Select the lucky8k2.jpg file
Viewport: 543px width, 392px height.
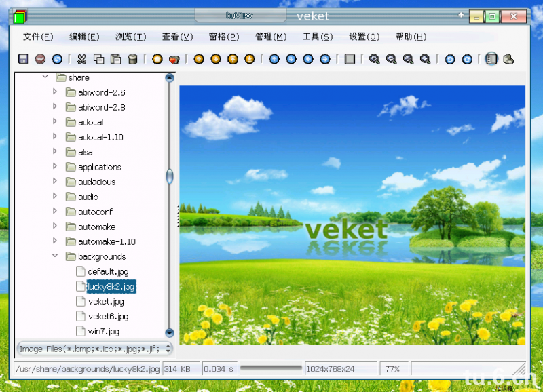[x=111, y=286]
